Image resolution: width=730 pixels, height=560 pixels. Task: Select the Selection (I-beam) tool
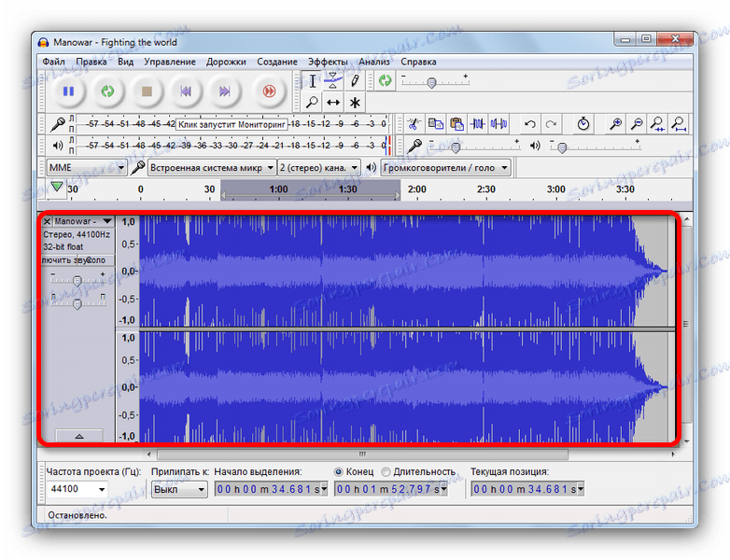313,81
